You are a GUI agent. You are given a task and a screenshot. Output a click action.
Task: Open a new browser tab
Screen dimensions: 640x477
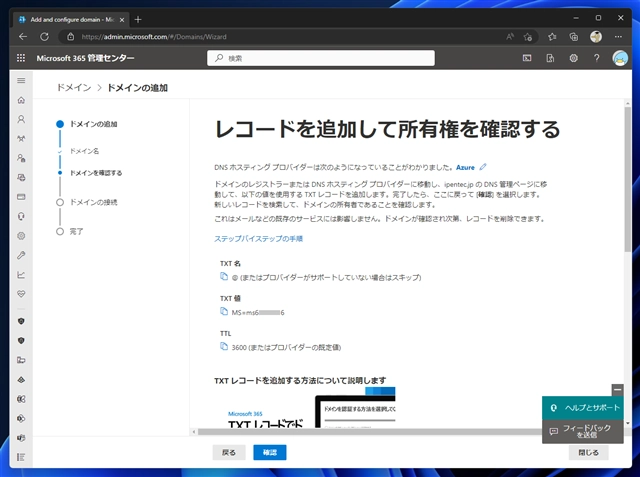click(x=138, y=19)
